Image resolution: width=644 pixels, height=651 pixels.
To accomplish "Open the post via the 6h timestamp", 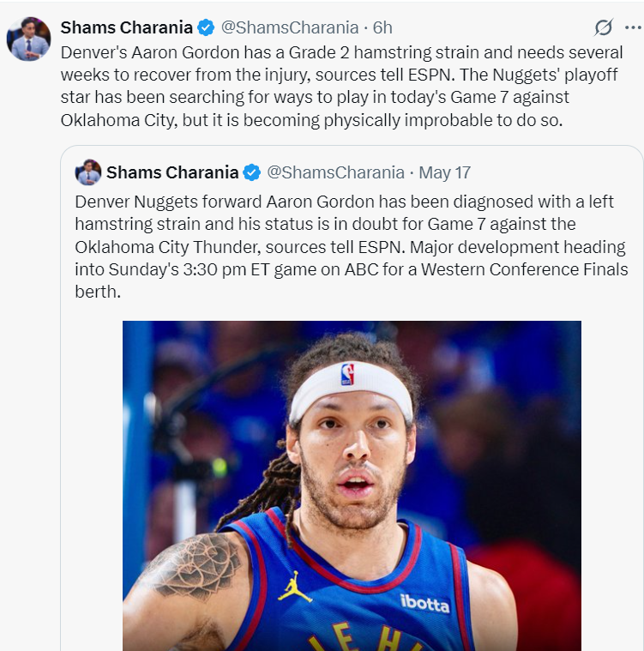I will coord(382,27).
